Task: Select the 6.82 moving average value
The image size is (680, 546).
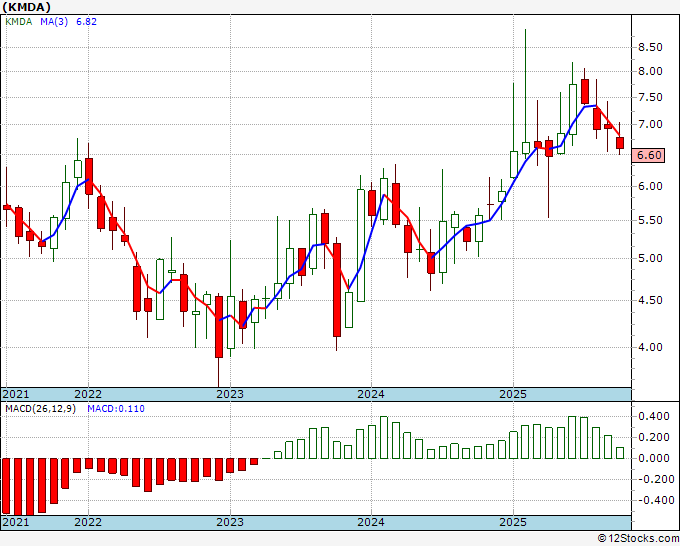Action: [86, 21]
